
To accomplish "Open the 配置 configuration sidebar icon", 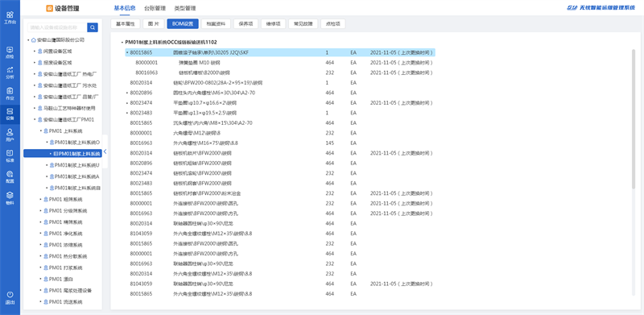I will (x=10, y=176).
